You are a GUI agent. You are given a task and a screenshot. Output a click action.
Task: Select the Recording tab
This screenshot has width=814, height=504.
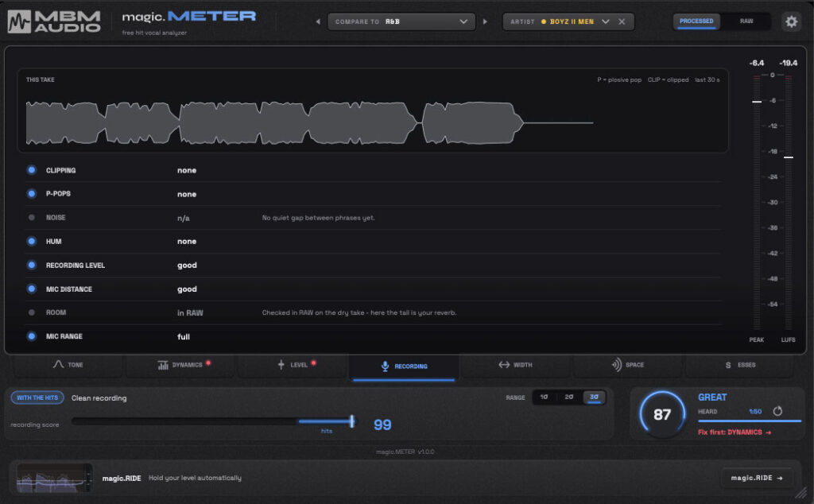pyautogui.click(x=404, y=366)
